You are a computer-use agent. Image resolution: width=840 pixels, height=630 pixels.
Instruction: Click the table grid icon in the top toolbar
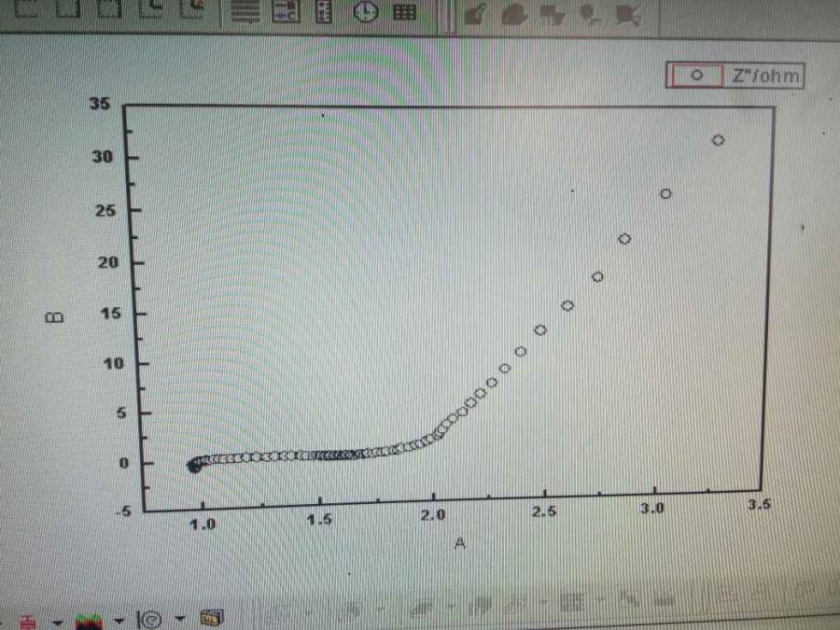click(404, 12)
